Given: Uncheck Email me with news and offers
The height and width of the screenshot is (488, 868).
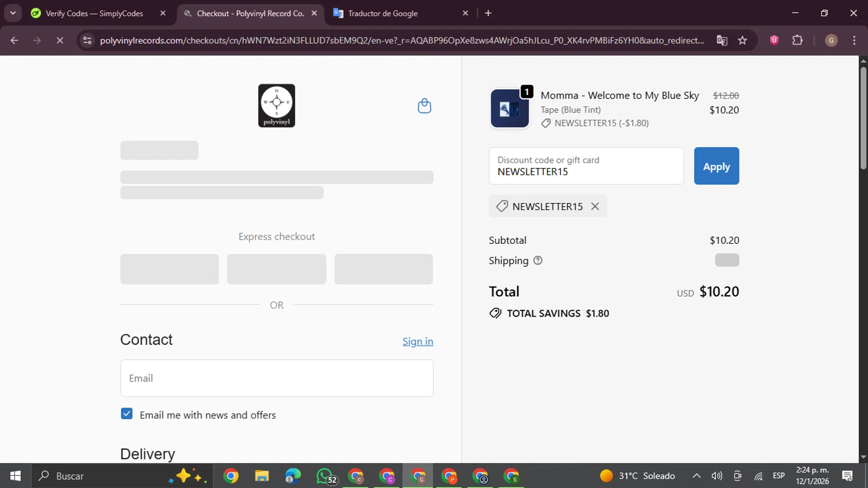Looking at the screenshot, I should point(127,414).
